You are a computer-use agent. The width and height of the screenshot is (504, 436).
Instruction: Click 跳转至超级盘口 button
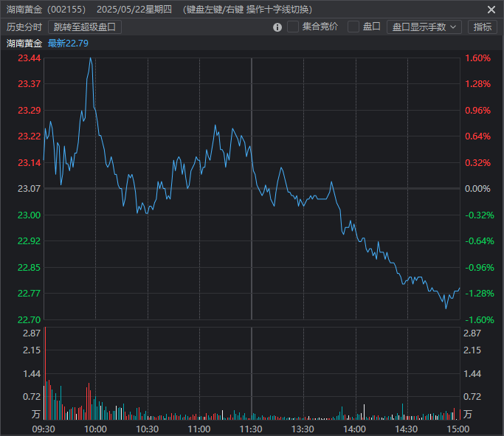point(85,27)
